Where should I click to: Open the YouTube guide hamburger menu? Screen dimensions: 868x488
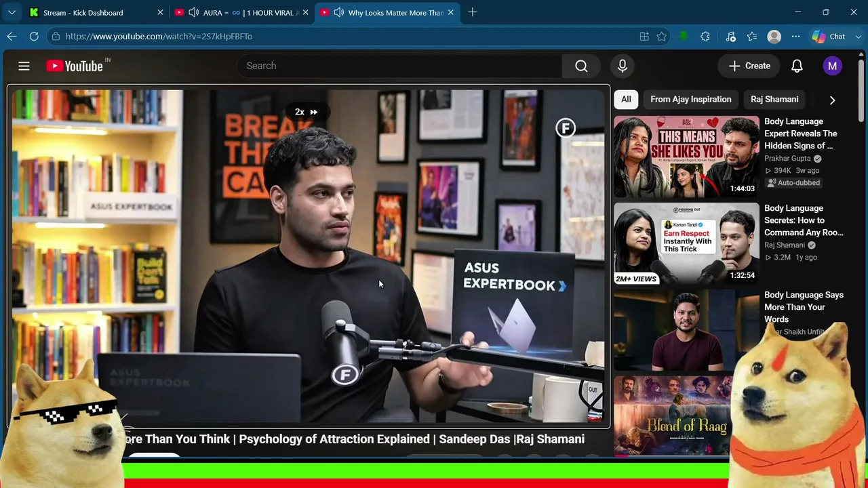click(24, 66)
